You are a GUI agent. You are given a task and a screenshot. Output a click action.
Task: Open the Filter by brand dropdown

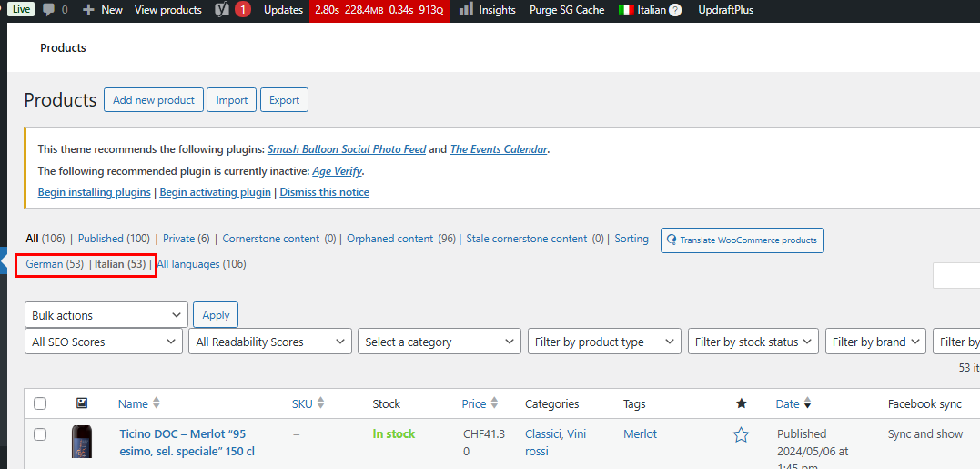pyautogui.click(x=875, y=342)
